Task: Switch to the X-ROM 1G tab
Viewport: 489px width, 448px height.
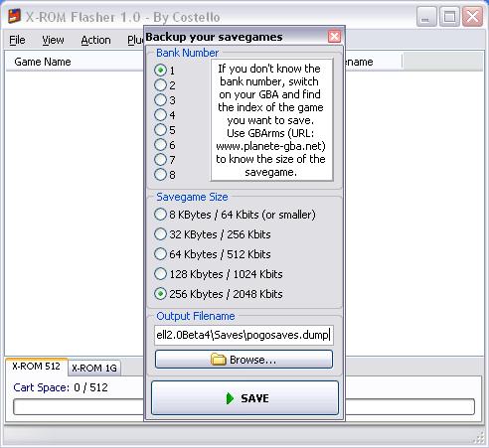Action: pyautogui.click(x=94, y=368)
